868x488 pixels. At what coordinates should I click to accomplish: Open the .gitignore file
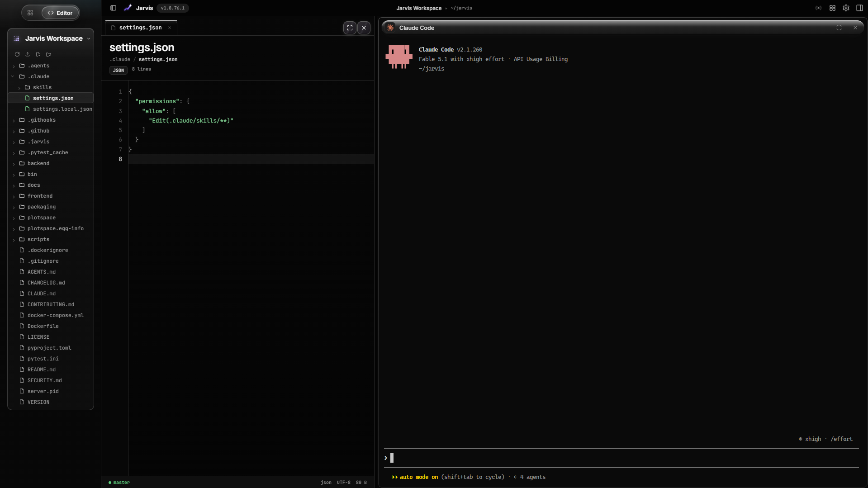(x=51, y=261)
